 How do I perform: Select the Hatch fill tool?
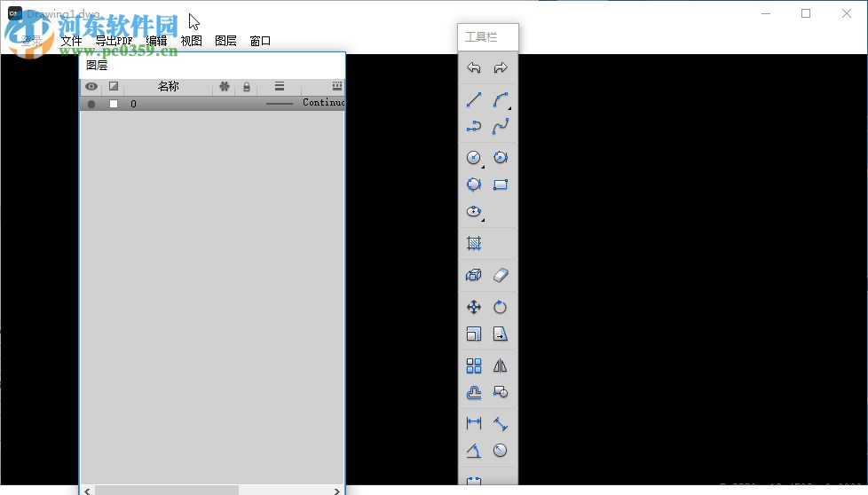point(474,243)
